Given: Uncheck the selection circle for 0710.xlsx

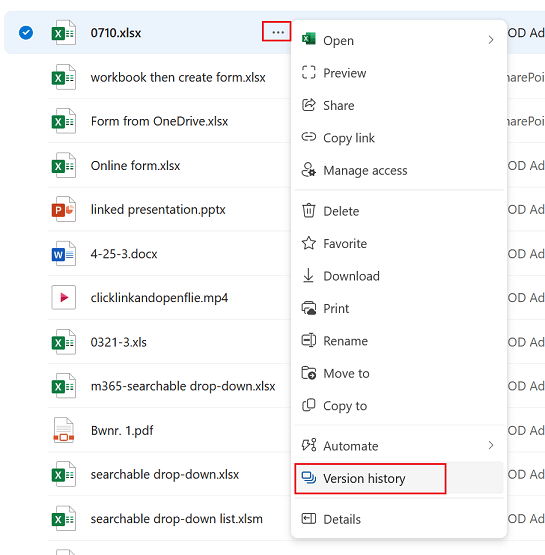Looking at the screenshot, I should coord(26,33).
